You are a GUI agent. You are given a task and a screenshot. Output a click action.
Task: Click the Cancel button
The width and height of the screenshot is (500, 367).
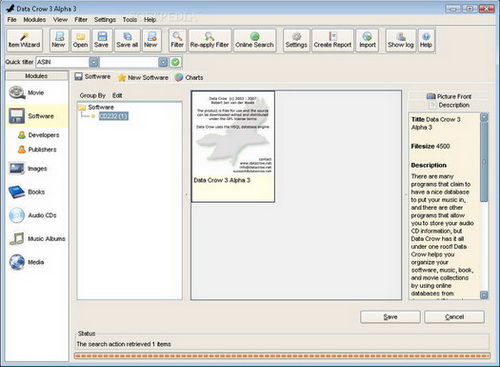point(454,317)
